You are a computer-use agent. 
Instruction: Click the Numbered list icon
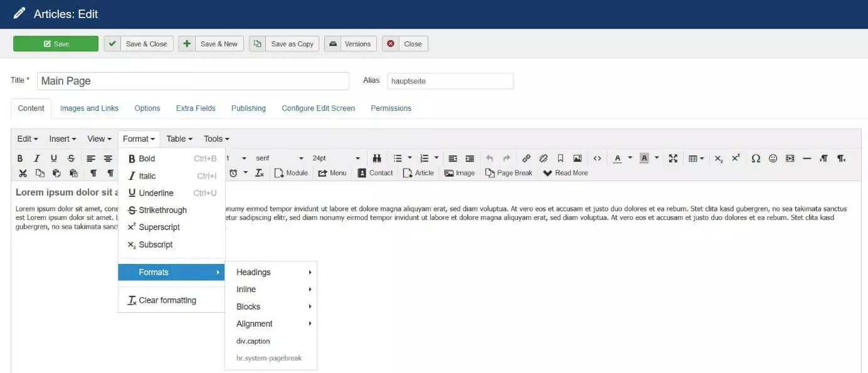pos(424,159)
